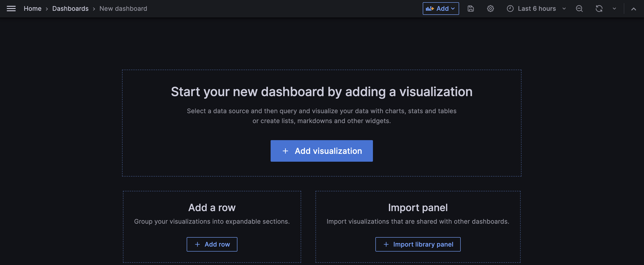Toggle the time range picker open

pyautogui.click(x=536, y=9)
